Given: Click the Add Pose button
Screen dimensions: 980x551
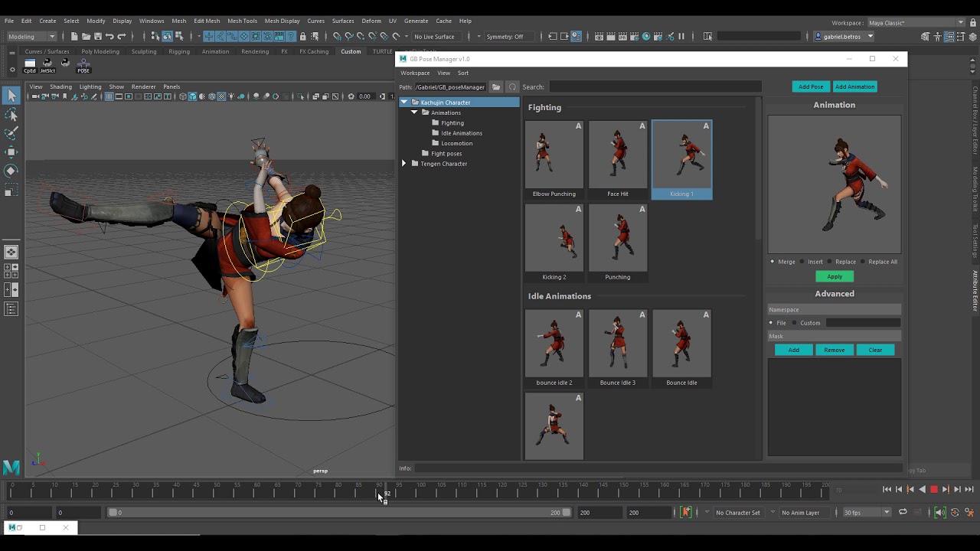Looking at the screenshot, I should pos(811,86).
